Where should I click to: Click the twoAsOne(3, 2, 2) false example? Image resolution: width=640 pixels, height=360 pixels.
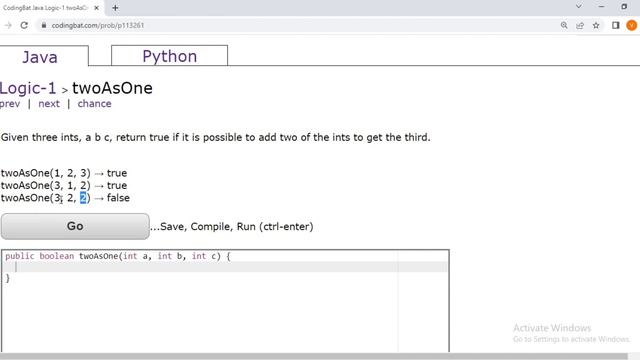tap(65, 198)
